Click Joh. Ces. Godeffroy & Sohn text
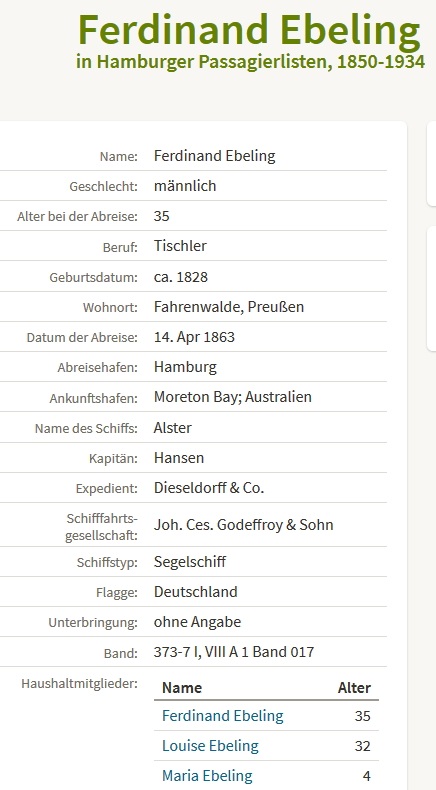This screenshot has width=436, height=790. (x=243, y=525)
